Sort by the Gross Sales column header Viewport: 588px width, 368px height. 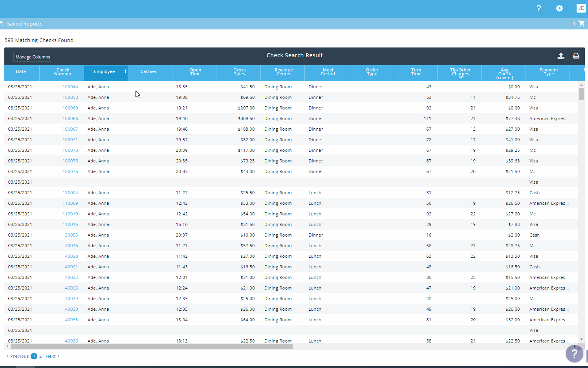tap(239, 72)
